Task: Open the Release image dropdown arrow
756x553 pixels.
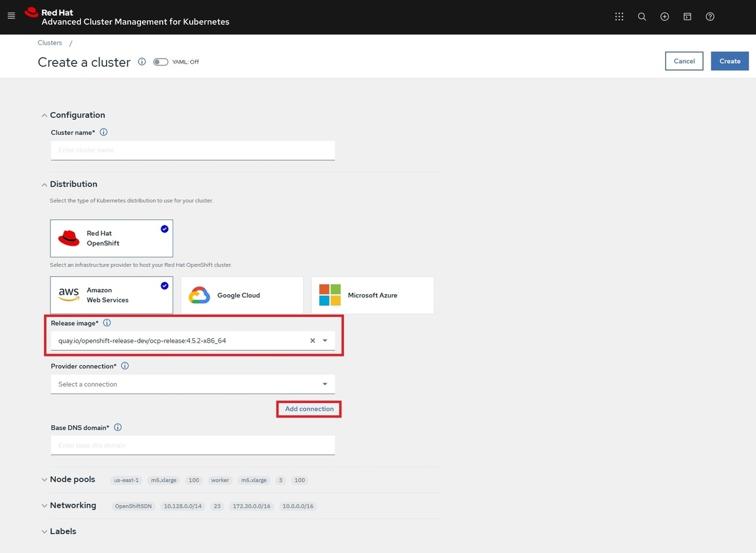Action: pyautogui.click(x=325, y=341)
